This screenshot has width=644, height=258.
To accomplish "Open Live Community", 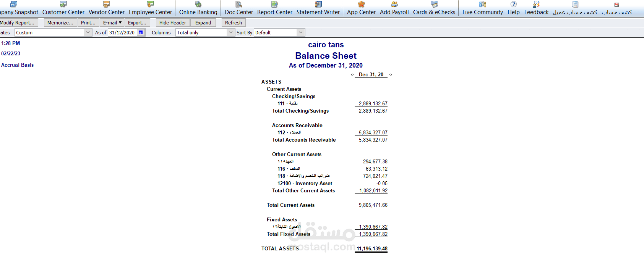I will pos(483,8).
